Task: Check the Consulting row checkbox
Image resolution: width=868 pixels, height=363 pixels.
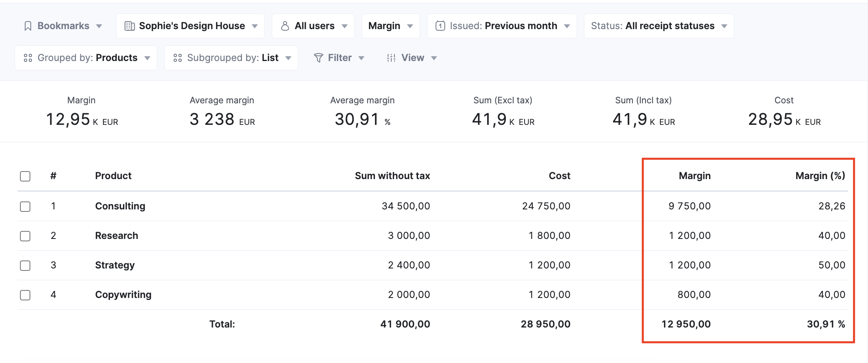Action: [25, 206]
